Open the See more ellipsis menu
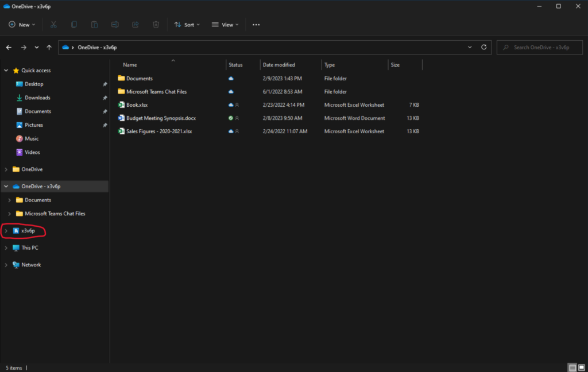Image resolution: width=588 pixels, height=372 pixels. [256, 25]
